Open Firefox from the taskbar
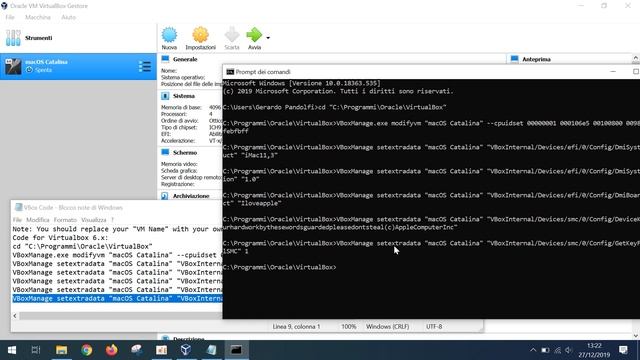Viewport: 640px width, 360px height. (111, 350)
